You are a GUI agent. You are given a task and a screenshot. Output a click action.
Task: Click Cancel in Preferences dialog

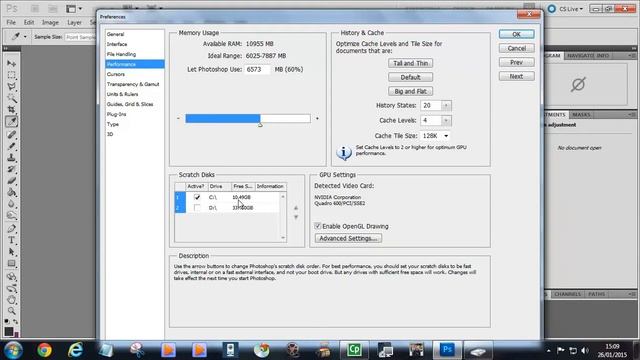tap(516, 48)
